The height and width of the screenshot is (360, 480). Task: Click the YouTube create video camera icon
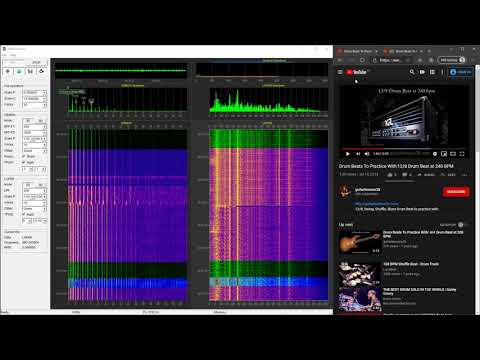click(x=422, y=72)
